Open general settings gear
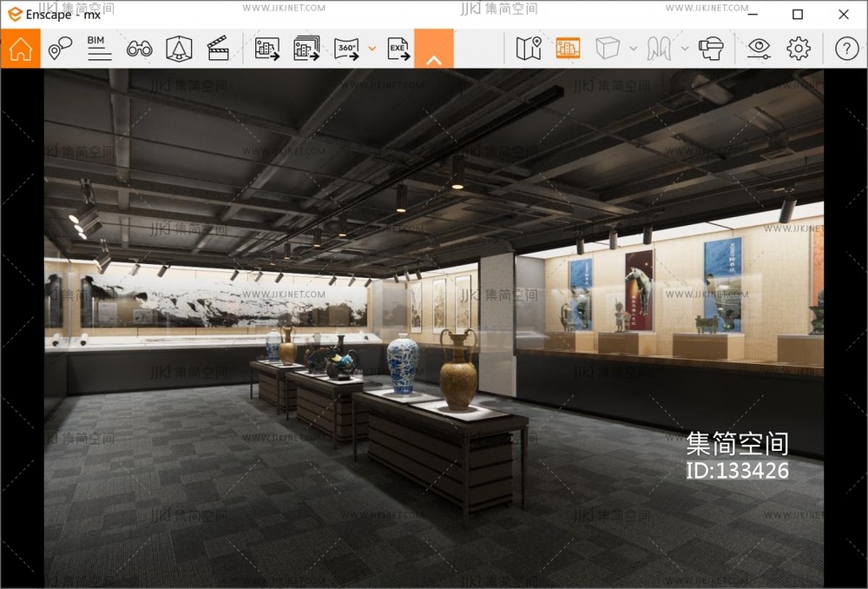 [x=799, y=49]
